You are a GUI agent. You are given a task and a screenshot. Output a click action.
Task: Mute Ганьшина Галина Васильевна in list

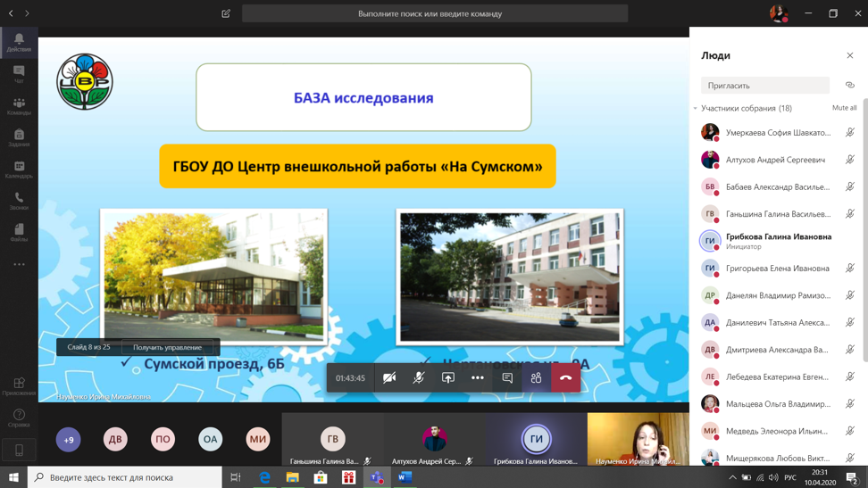(850, 213)
